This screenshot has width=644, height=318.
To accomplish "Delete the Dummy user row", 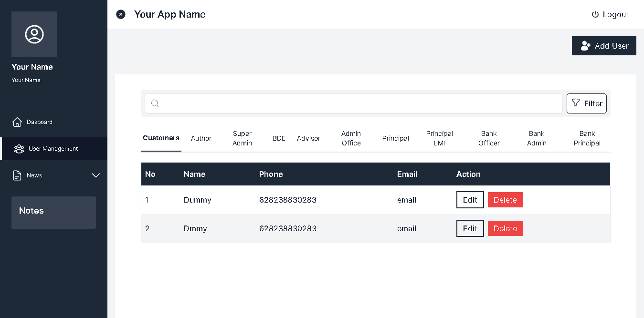I will point(505,200).
